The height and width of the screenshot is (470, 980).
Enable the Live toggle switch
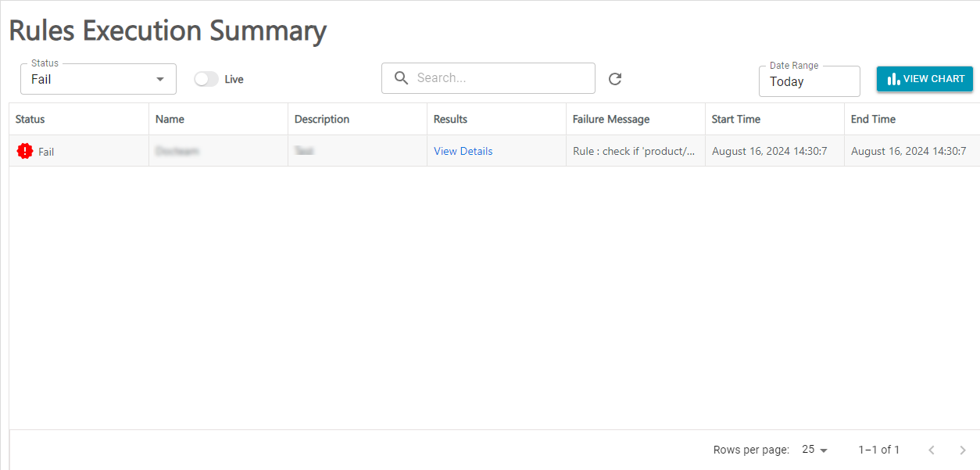tap(206, 79)
